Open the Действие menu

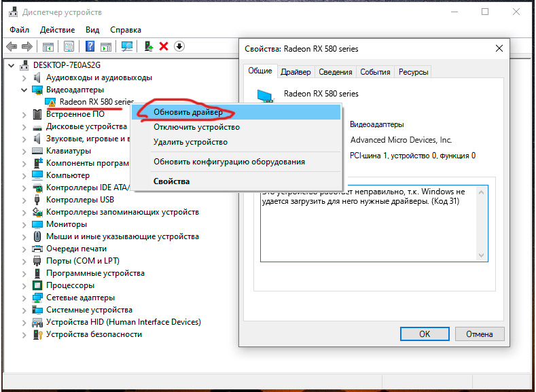pyautogui.click(x=57, y=30)
